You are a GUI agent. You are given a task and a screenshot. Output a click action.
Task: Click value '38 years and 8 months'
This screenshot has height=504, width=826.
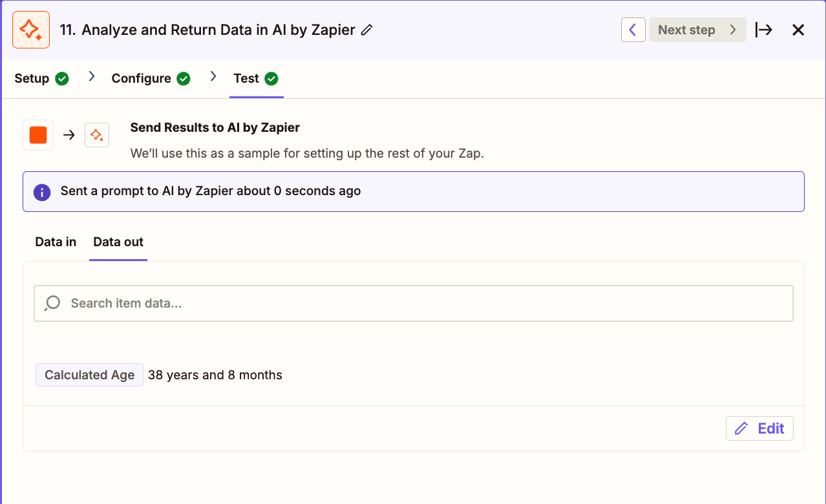click(x=215, y=375)
